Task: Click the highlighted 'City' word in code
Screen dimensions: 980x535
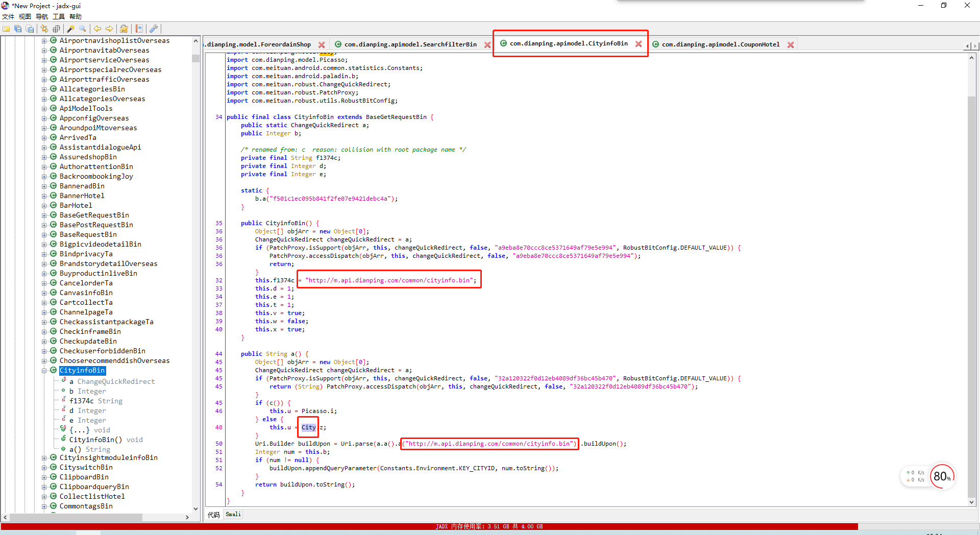Action: pyautogui.click(x=308, y=427)
